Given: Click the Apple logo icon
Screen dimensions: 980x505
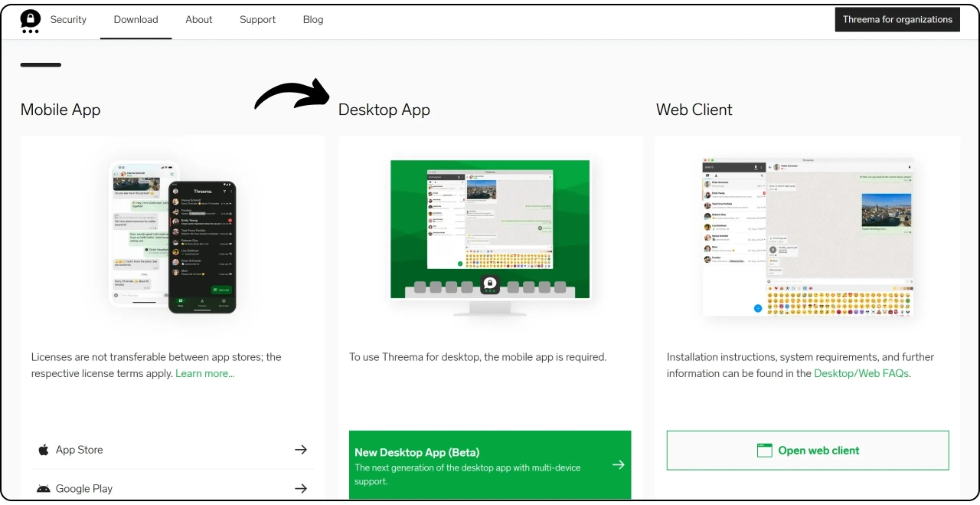Looking at the screenshot, I should (44, 450).
